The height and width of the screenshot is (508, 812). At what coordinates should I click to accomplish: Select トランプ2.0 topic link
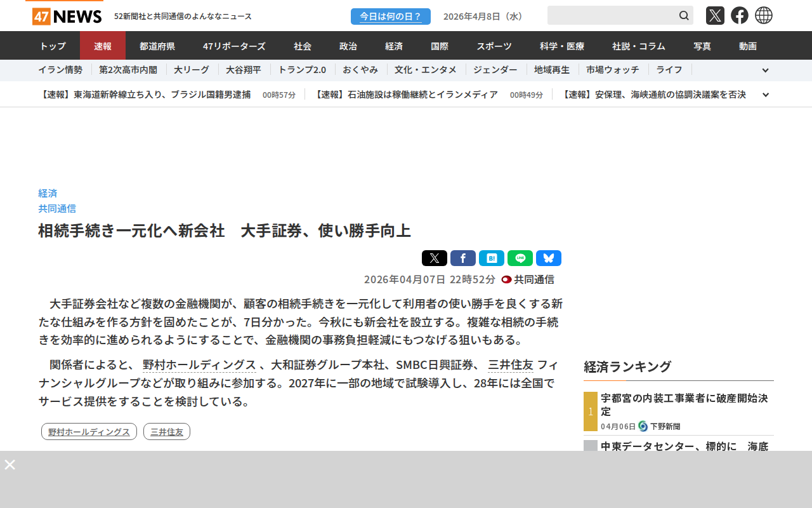click(302, 70)
